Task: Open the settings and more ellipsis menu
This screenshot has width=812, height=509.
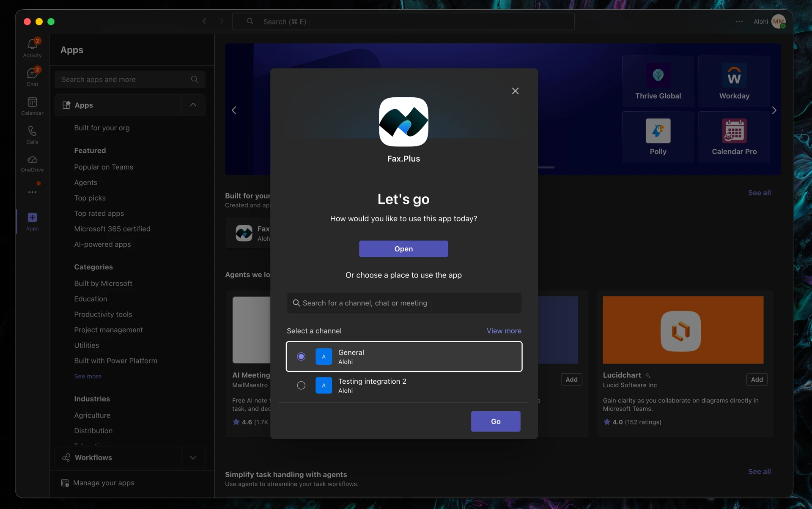Action: 739,22
